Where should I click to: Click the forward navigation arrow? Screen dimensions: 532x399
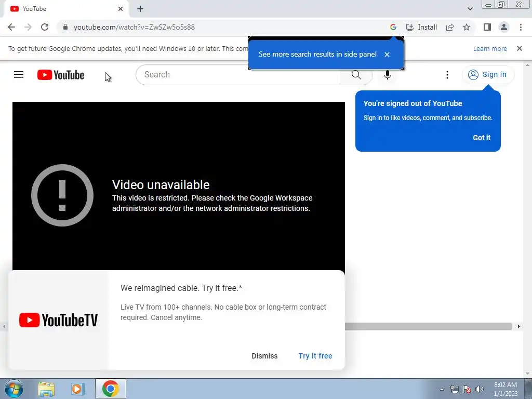click(28, 27)
